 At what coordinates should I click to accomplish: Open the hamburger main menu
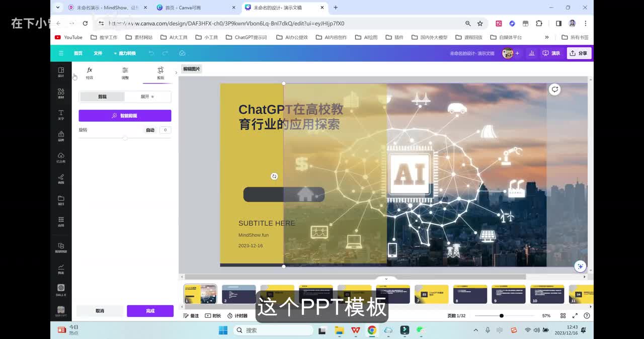point(61,53)
